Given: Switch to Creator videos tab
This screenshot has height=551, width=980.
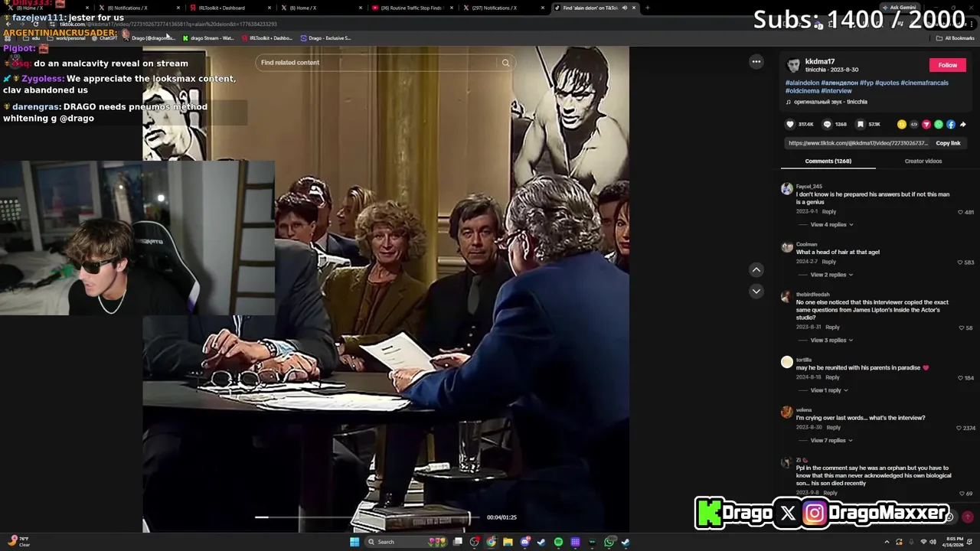Looking at the screenshot, I should (923, 161).
